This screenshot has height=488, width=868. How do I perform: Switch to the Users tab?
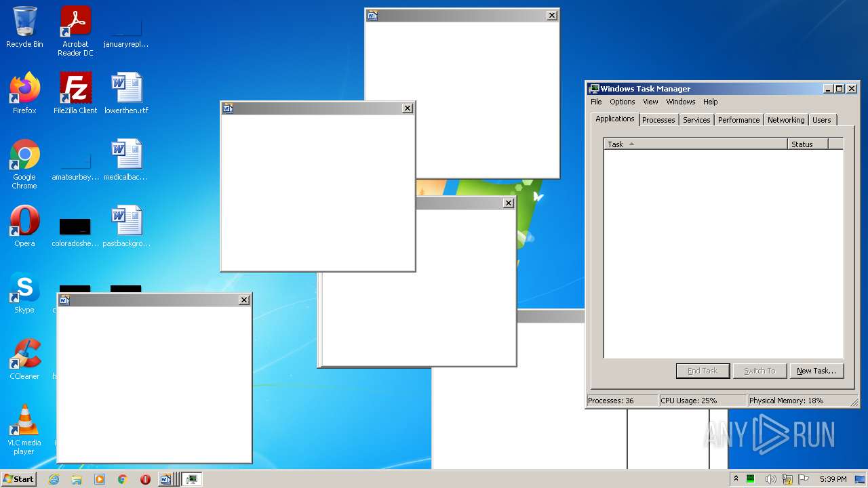(x=821, y=120)
